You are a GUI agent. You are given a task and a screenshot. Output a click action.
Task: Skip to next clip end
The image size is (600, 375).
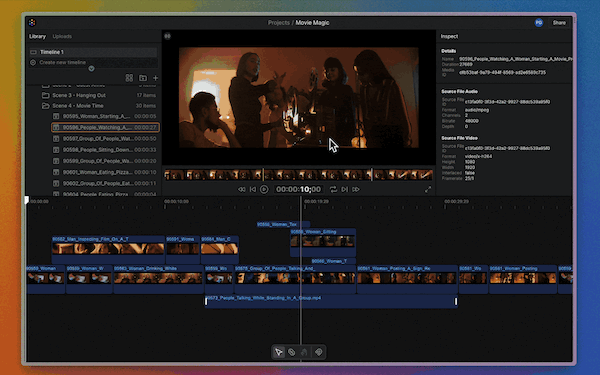[x=345, y=189]
